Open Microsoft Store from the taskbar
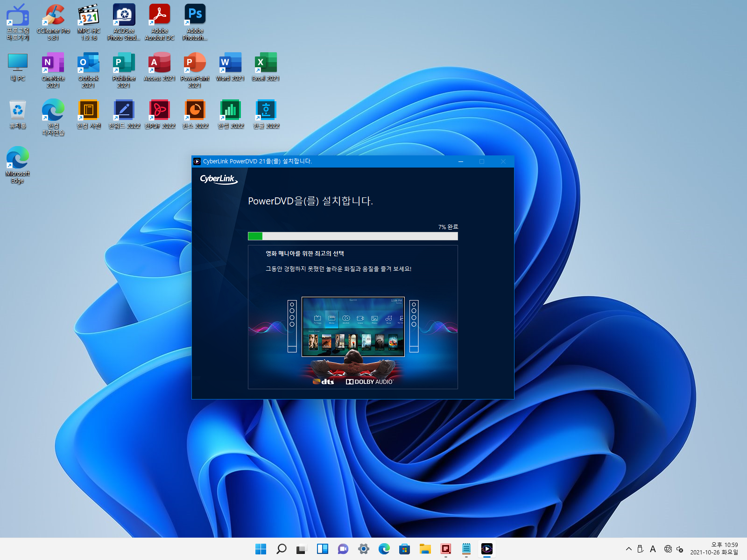Screen dimensions: 747x560 405,549
